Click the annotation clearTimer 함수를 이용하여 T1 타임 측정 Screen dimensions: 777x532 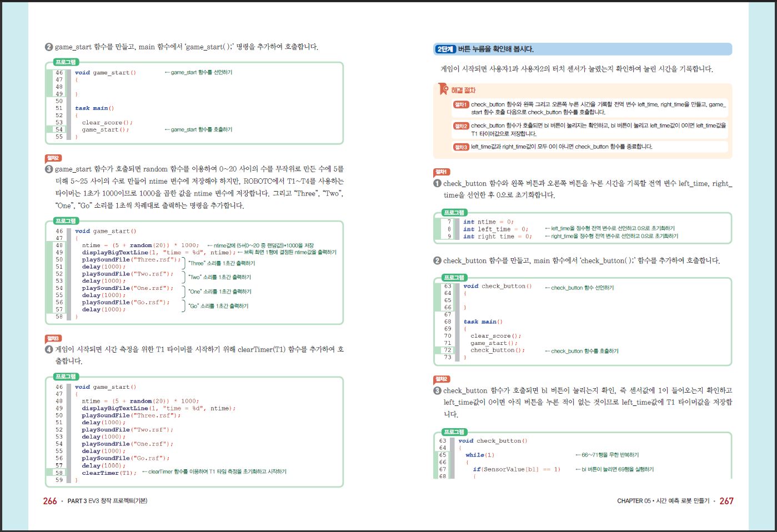point(214,471)
